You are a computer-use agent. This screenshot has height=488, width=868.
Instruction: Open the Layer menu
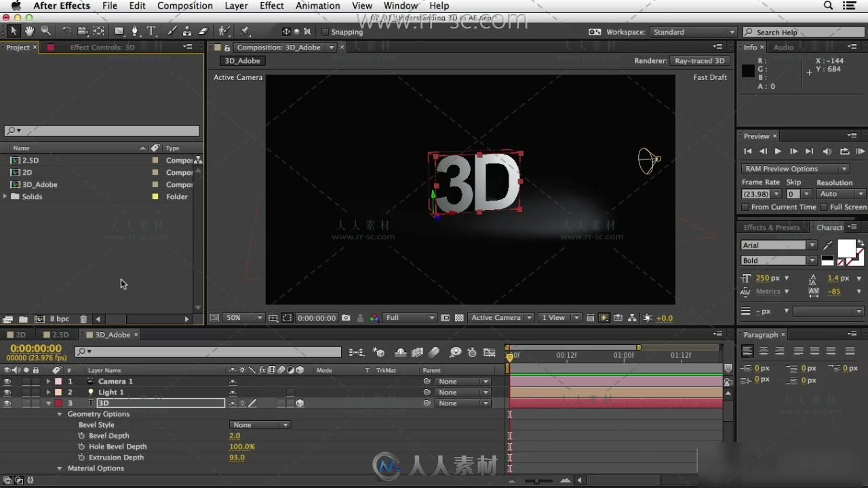tap(236, 5)
